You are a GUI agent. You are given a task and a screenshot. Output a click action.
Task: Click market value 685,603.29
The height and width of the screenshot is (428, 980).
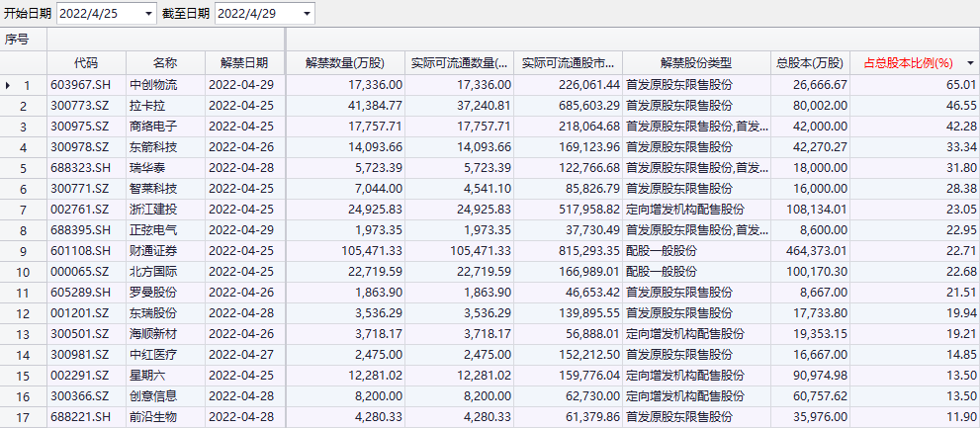(590, 106)
